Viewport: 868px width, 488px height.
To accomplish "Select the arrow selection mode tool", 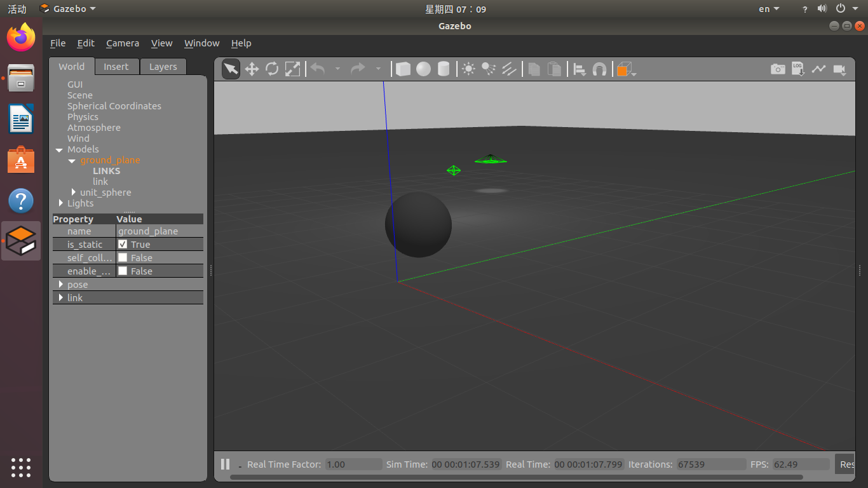I will click(x=231, y=69).
